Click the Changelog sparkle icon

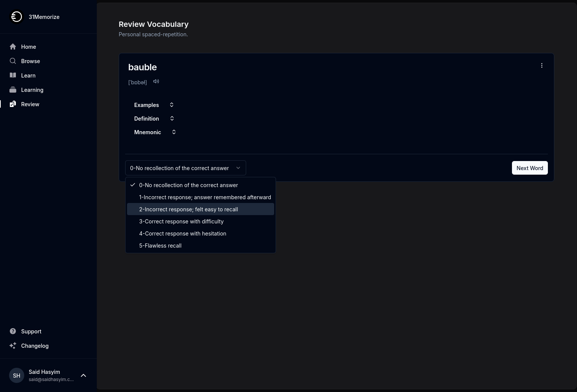(13, 346)
